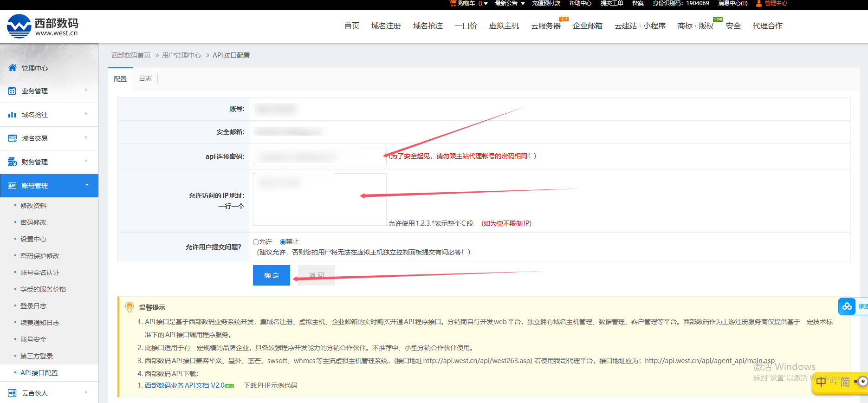Go to 西部数码首页 breadcrumb link
The height and width of the screenshot is (403, 868).
pos(131,55)
